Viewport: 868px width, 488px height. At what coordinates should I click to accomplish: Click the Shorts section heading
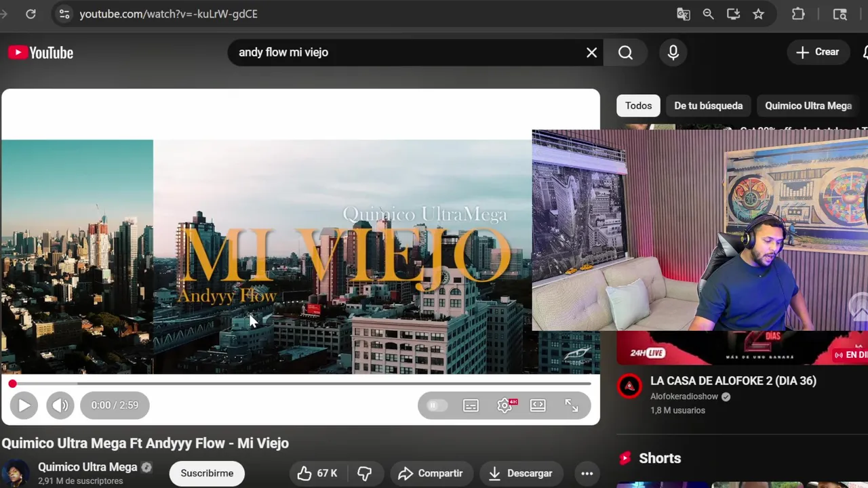coord(660,458)
